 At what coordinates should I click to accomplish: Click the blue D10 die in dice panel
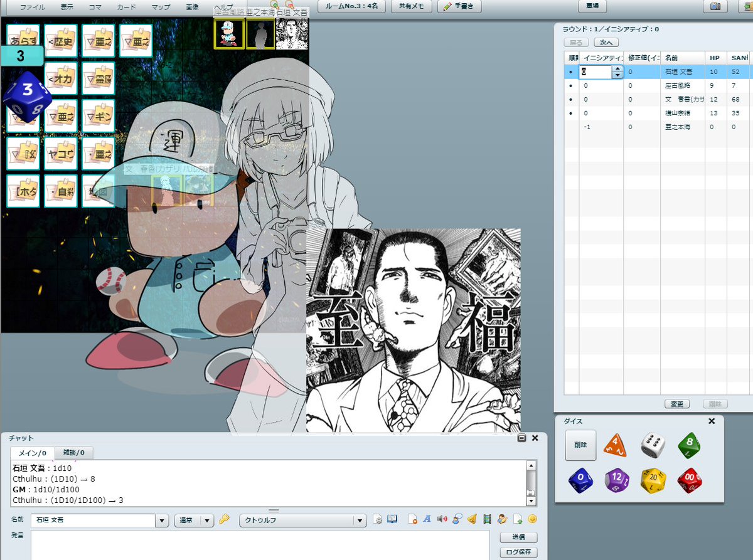580,481
